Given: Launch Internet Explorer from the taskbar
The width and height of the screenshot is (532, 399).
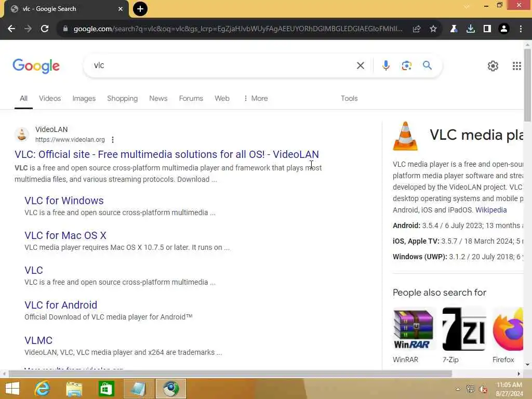Looking at the screenshot, I should (x=43, y=389).
